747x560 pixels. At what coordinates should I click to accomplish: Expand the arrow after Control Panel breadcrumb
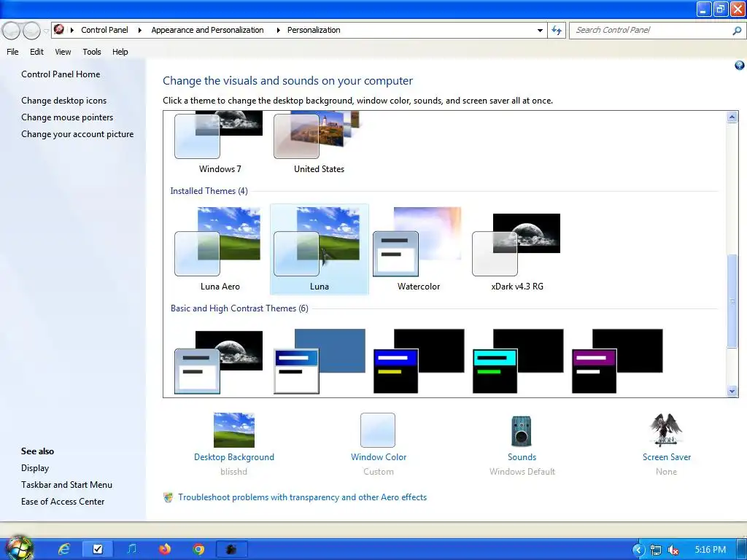(x=139, y=30)
